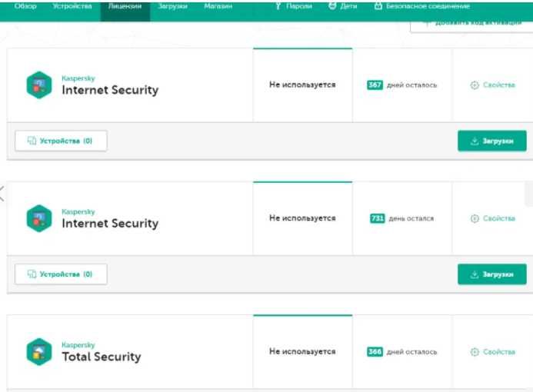Viewport: 533px width, 392px height.
Task: Switch to the Устройства tab
Action: tap(72, 6)
